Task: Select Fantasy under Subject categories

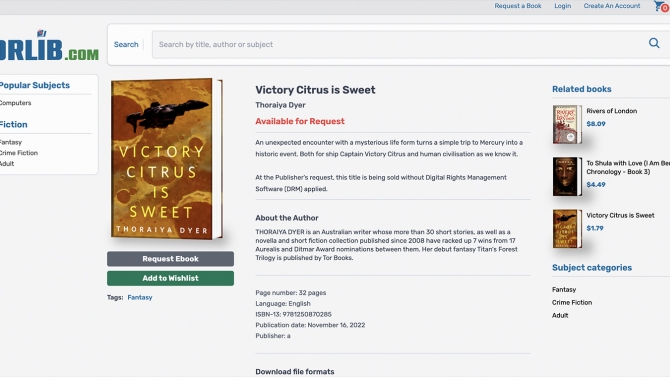Action: [564, 290]
